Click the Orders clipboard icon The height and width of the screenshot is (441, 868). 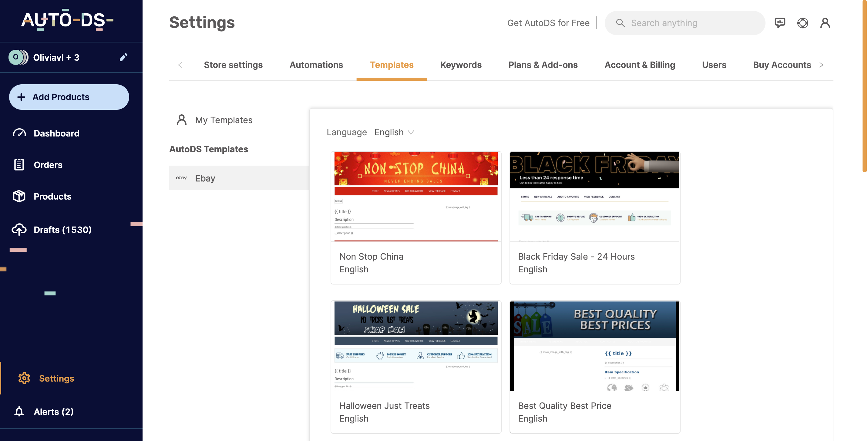(19, 165)
